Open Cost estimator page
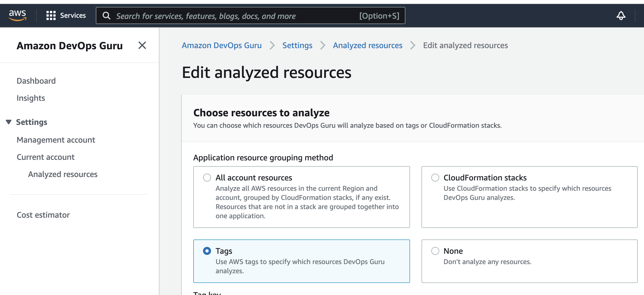This screenshot has height=295, width=644. [x=43, y=215]
